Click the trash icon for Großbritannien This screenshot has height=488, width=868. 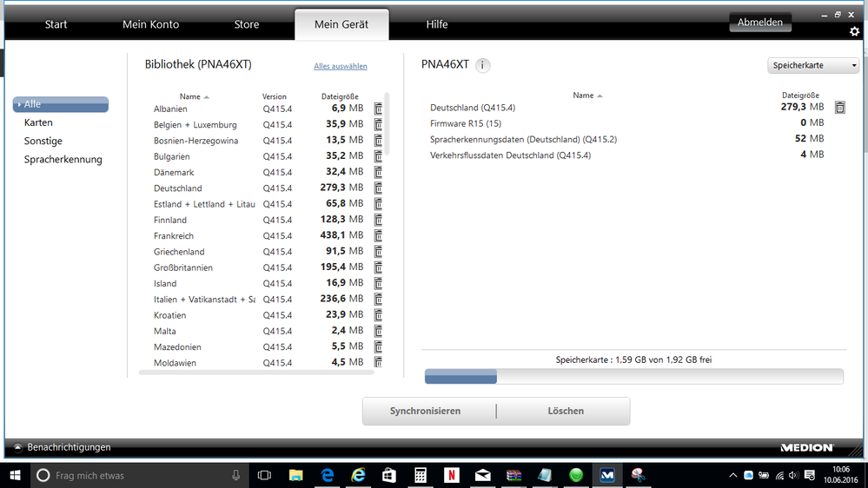pos(378,267)
